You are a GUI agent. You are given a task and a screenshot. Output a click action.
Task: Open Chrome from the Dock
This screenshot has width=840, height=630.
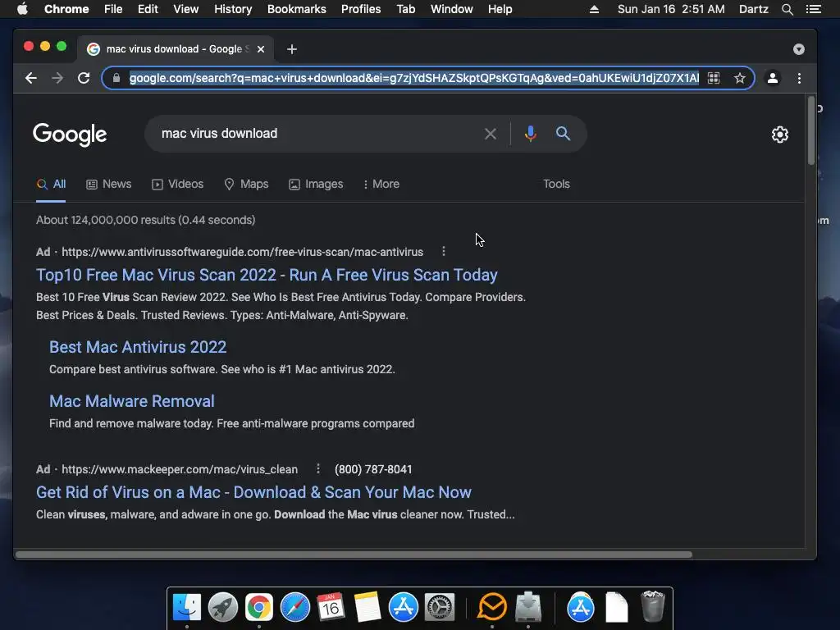click(x=258, y=607)
